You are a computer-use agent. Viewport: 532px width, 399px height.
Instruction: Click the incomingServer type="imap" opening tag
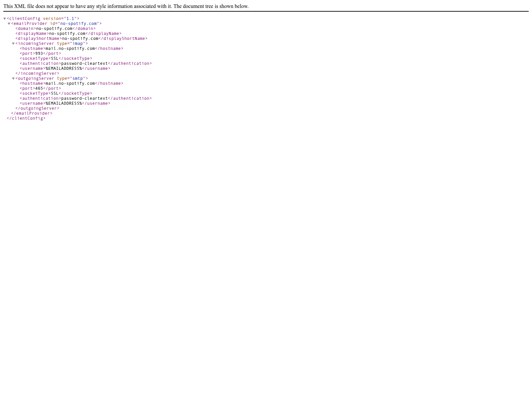click(52, 44)
